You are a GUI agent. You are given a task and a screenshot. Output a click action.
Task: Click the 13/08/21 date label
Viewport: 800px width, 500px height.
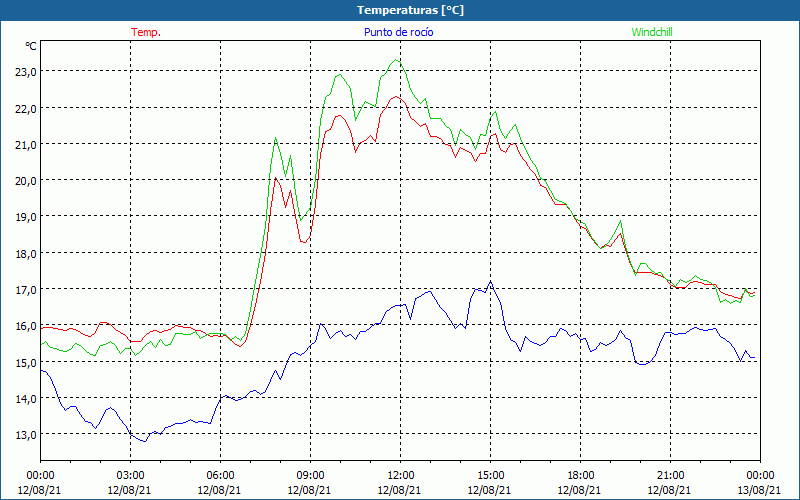pyautogui.click(x=759, y=490)
